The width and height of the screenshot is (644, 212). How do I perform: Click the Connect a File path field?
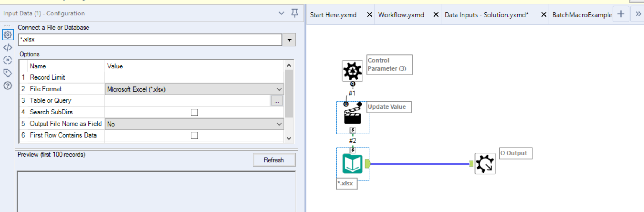150,40
